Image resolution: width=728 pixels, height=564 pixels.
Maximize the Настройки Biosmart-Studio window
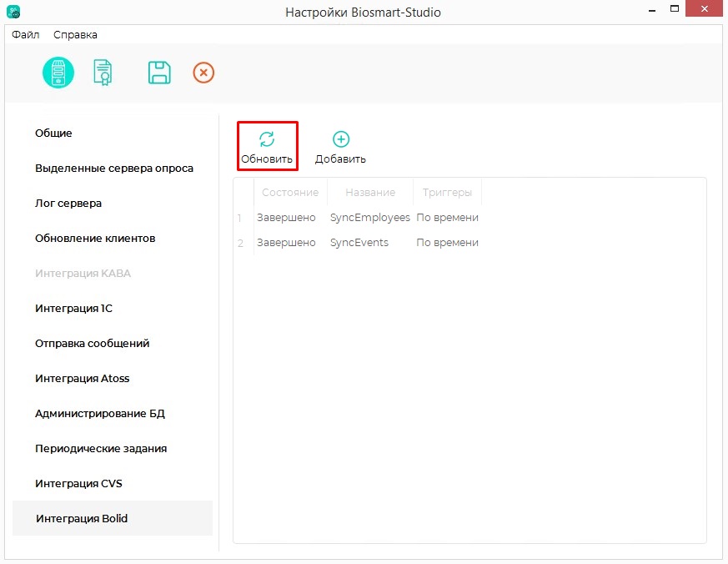(x=675, y=9)
